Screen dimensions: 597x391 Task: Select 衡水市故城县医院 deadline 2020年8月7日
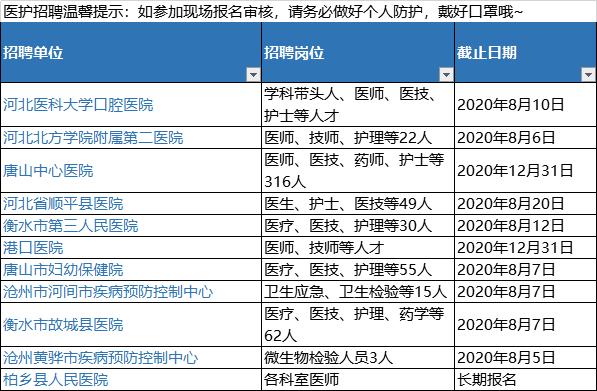coord(525,325)
